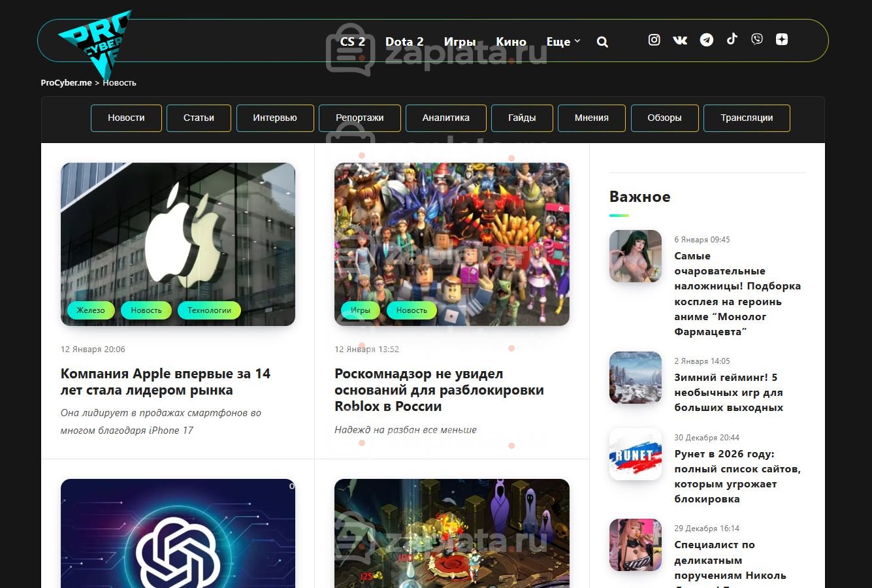
Task: Open the Игры menu item
Action: click(x=460, y=41)
